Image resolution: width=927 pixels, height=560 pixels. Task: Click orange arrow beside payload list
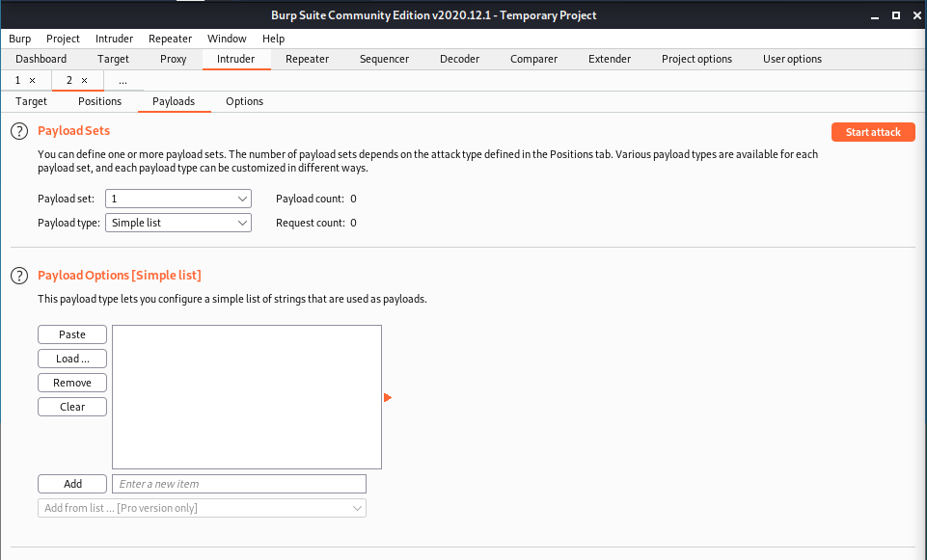[x=388, y=397]
